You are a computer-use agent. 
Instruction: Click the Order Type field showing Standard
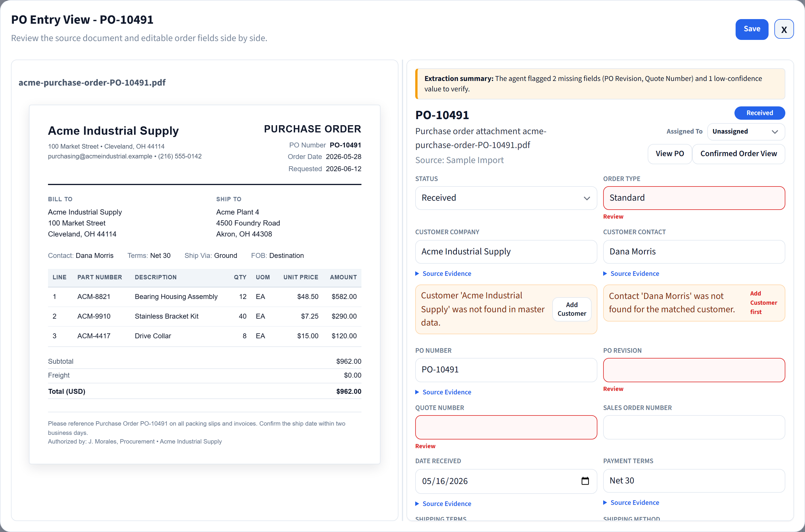[694, 198]
